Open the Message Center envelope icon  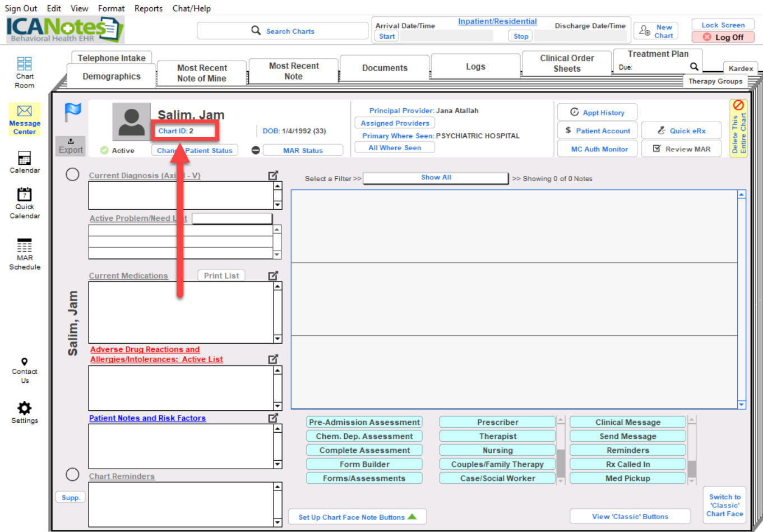tap(25, 111)
